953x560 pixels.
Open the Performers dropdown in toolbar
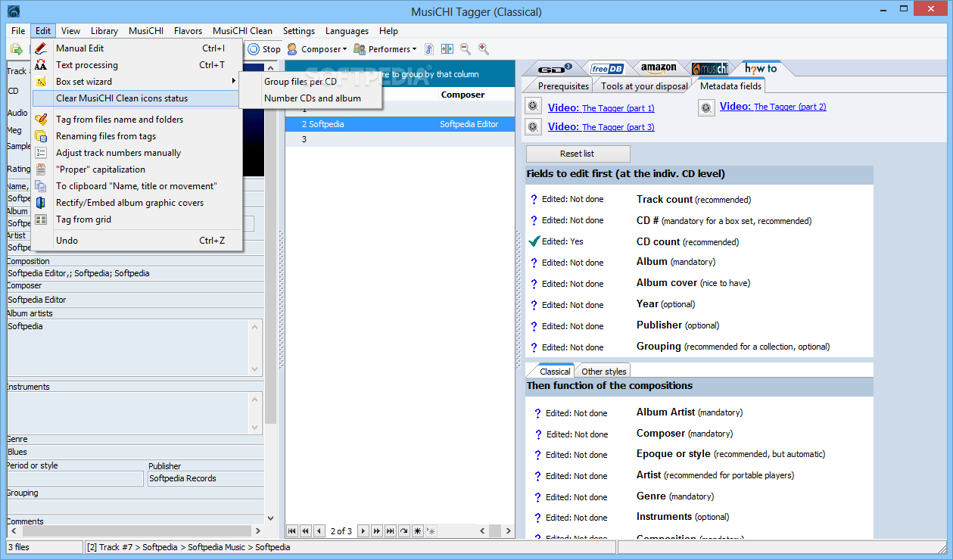tap(385, 49)
